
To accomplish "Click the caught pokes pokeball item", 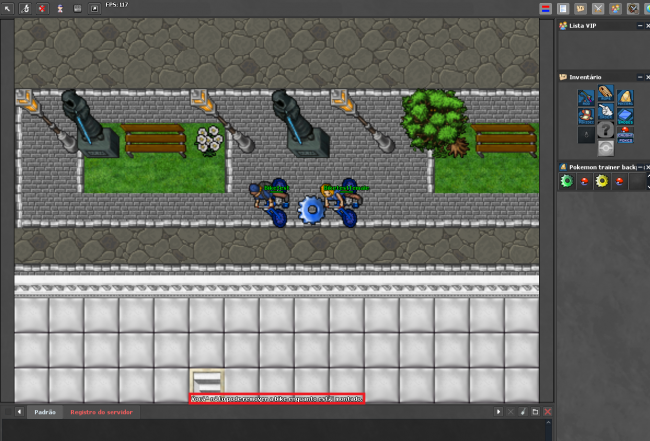I will click(625, 135).
